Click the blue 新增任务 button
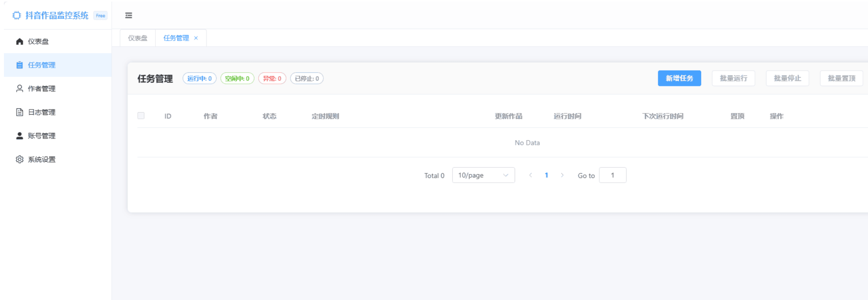This screenshot has height=300, width=868. (x=679, y=78)
